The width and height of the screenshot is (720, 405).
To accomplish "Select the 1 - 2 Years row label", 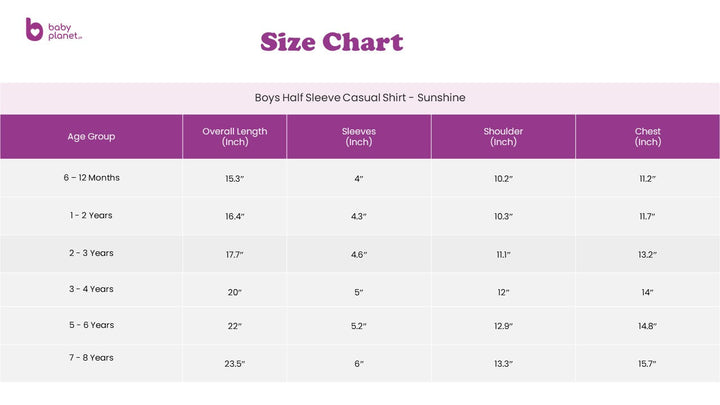I will [x=91, y=215].
